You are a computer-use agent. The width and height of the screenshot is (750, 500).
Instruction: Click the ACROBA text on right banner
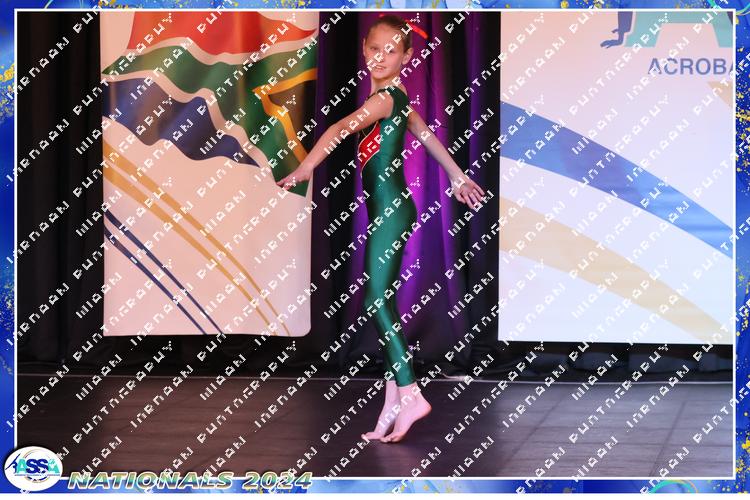tap(690, 67)
